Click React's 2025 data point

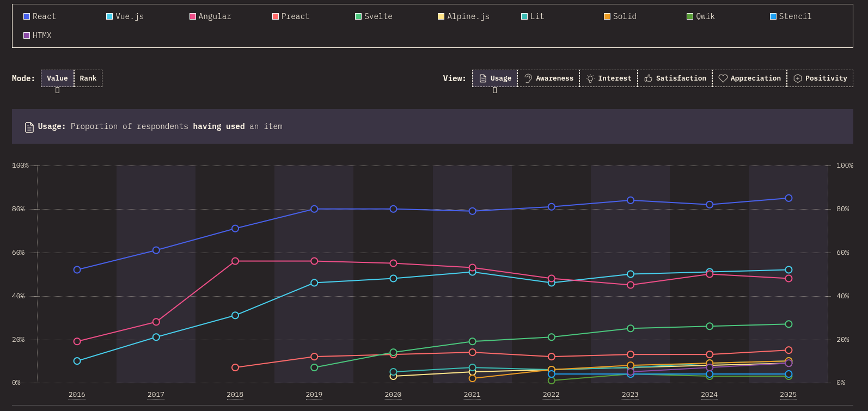point(788,198)
